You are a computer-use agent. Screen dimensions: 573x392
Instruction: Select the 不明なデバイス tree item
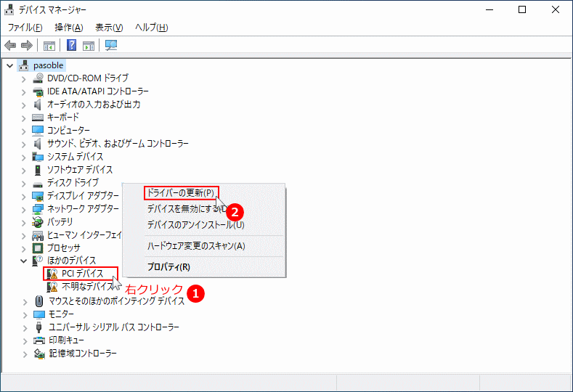87,287
